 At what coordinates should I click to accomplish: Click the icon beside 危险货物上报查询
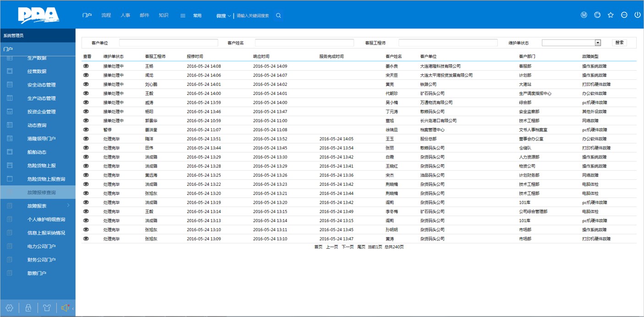[x=10, y=179]
